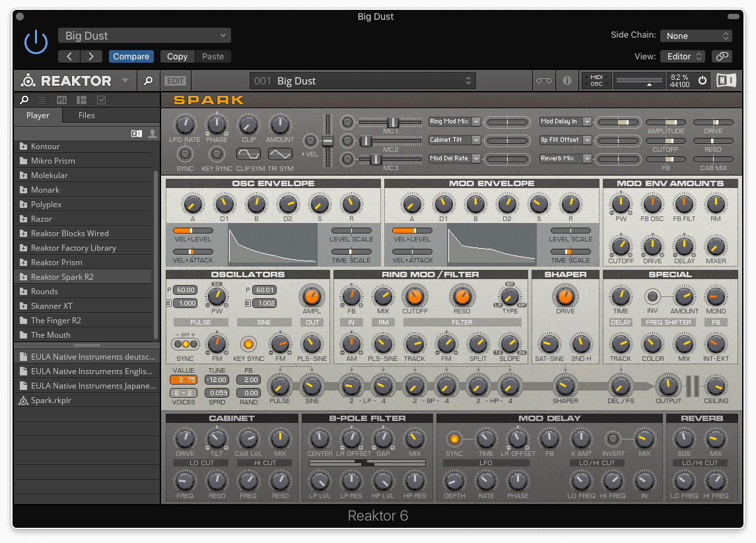756x543 pixels.
Task: Select the TRI SYM triangle waveform icon
Action: 280,153
